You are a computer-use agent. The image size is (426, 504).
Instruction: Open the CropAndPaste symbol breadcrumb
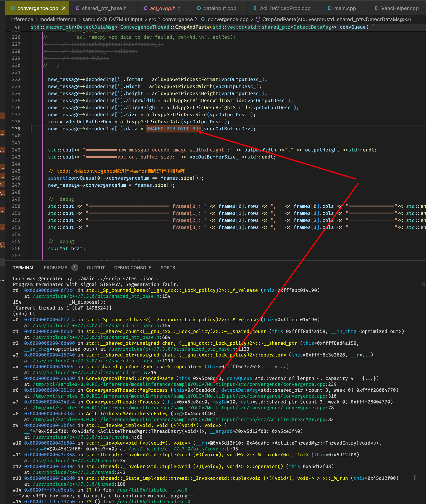[x=336, y=19]
